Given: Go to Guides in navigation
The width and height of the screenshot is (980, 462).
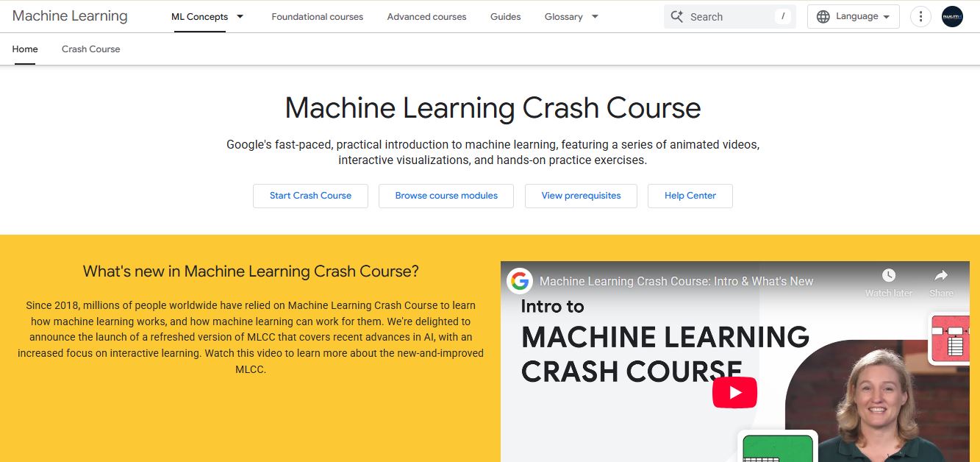Looking at the screenshot, I should 505,16.
